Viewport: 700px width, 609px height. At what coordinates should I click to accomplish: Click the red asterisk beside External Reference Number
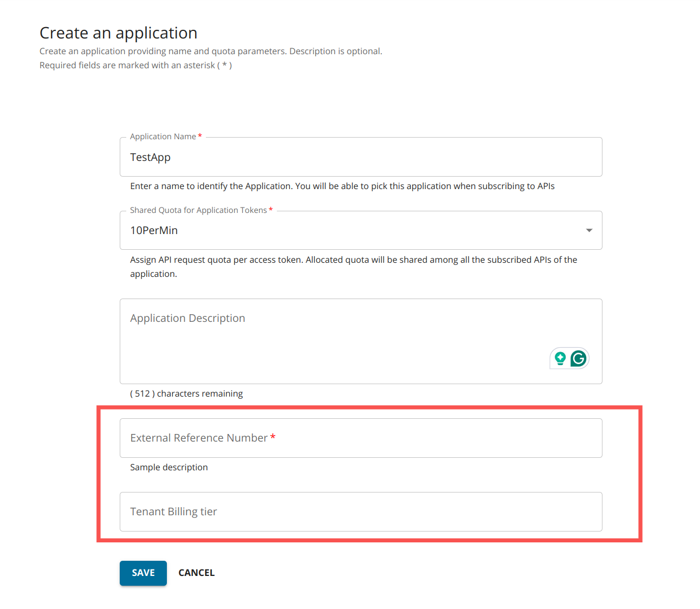point(273,437)
